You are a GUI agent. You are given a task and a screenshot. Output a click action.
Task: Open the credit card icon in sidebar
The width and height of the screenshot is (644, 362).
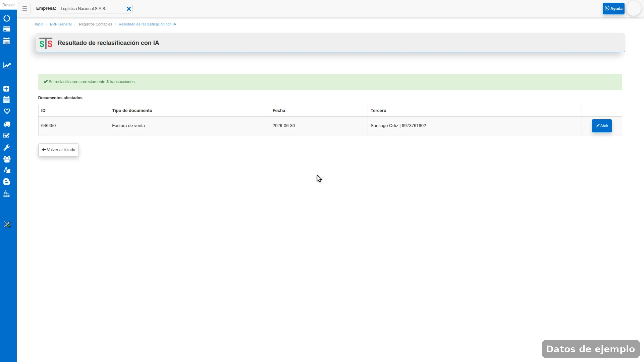[x=7, y=29]
